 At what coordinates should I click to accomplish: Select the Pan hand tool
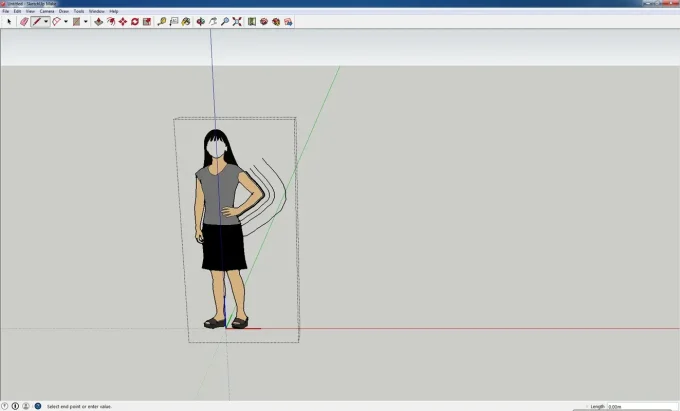(213, 21)
